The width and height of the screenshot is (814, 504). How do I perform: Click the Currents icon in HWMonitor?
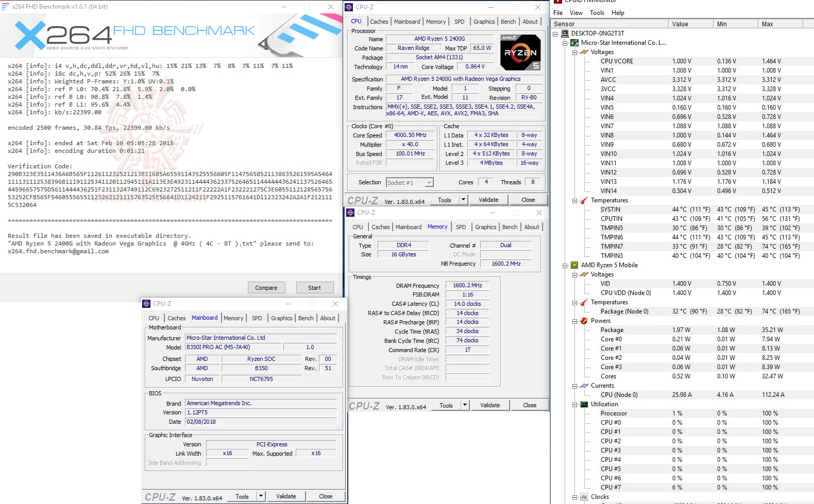click(584, 386)
